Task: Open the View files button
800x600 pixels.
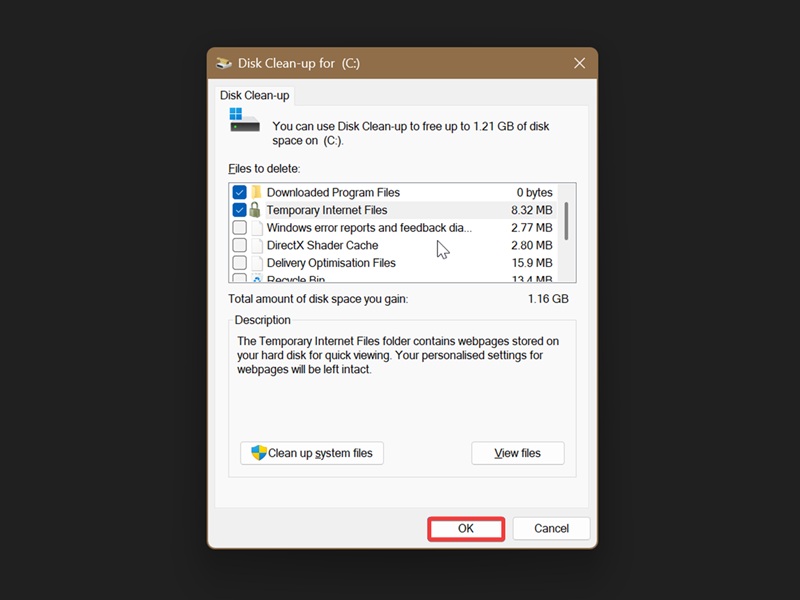Action: pyautogui.click(x=518, y=453)
